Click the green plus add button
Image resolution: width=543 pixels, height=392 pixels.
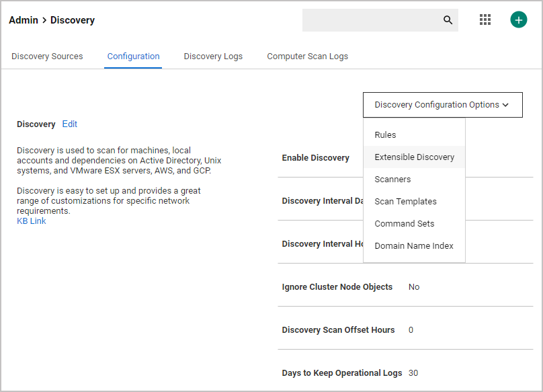point(518,20)
